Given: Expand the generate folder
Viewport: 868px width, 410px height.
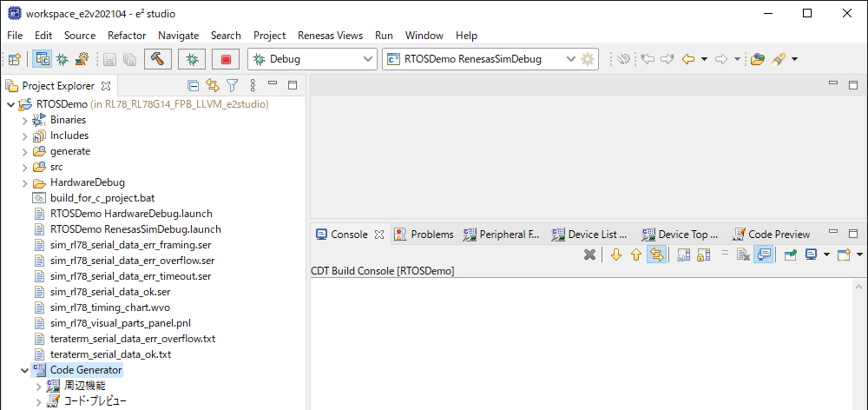Looking at the screenshot, I should (x=24, y=151).
